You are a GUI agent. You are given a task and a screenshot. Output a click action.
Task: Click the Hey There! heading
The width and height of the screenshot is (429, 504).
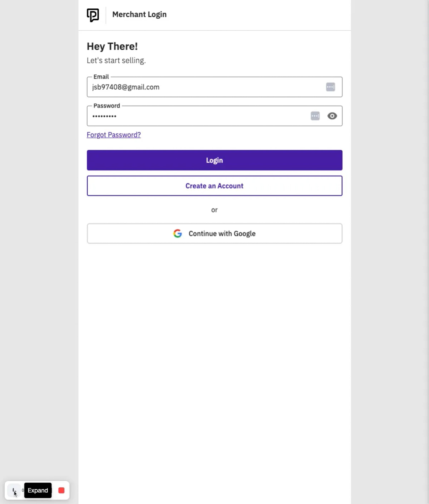pos(112,46)
